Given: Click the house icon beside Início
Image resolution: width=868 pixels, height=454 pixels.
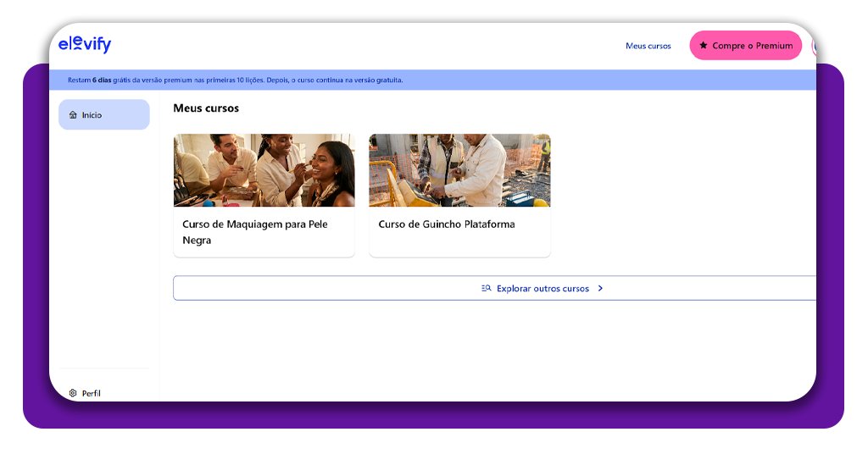Looking at the screenshot, I should click(x=73, y=115).
